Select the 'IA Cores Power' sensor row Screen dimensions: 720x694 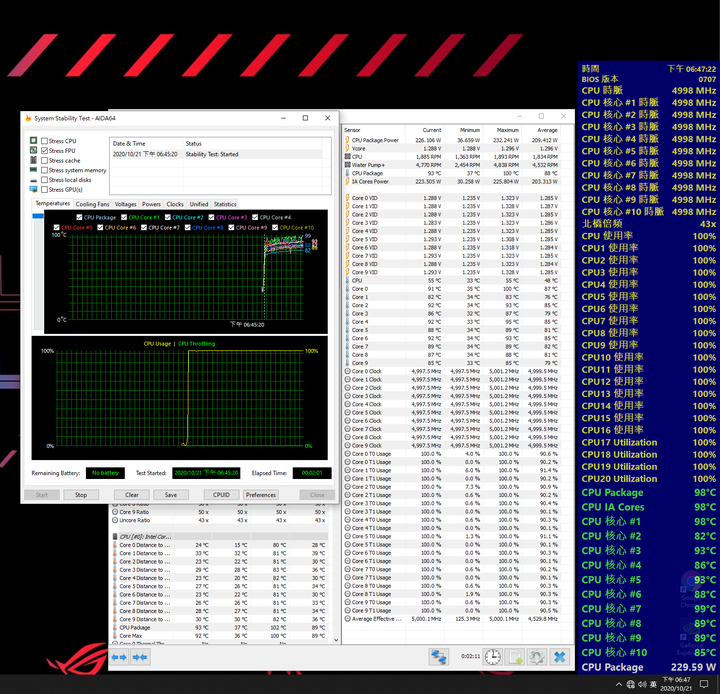coord(451,181)
